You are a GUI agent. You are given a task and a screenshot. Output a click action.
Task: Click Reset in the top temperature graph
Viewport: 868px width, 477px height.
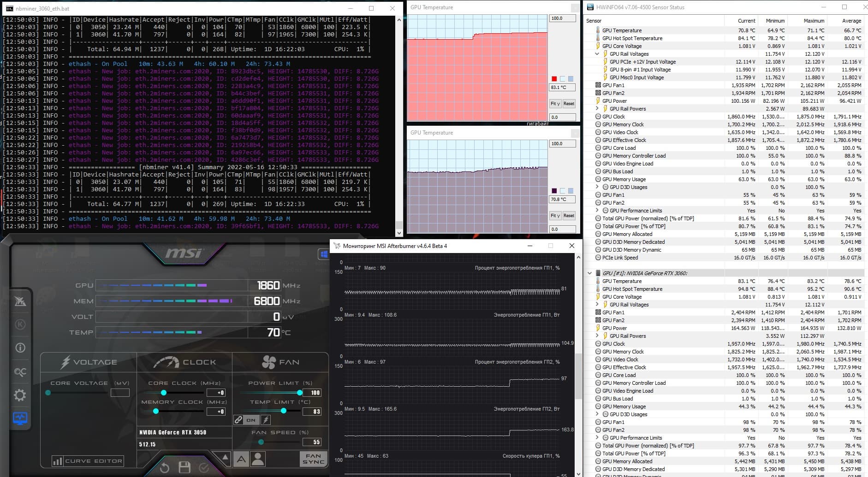pyautogui.click(x=569, y=104)
